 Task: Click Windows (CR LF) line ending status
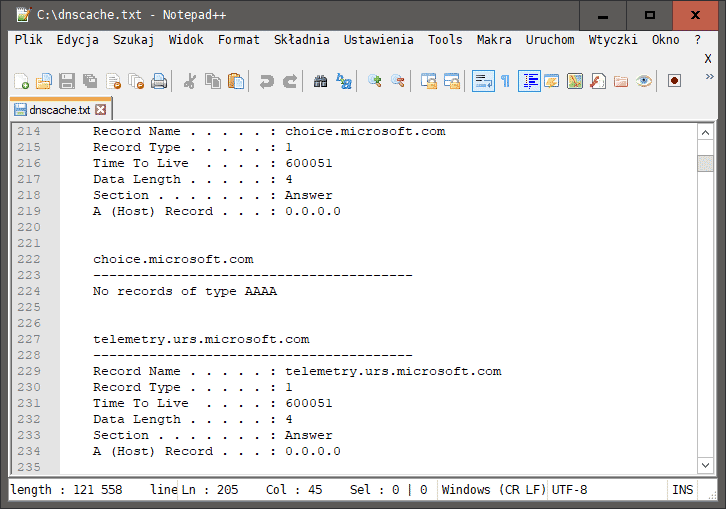[x=494, y=490]
